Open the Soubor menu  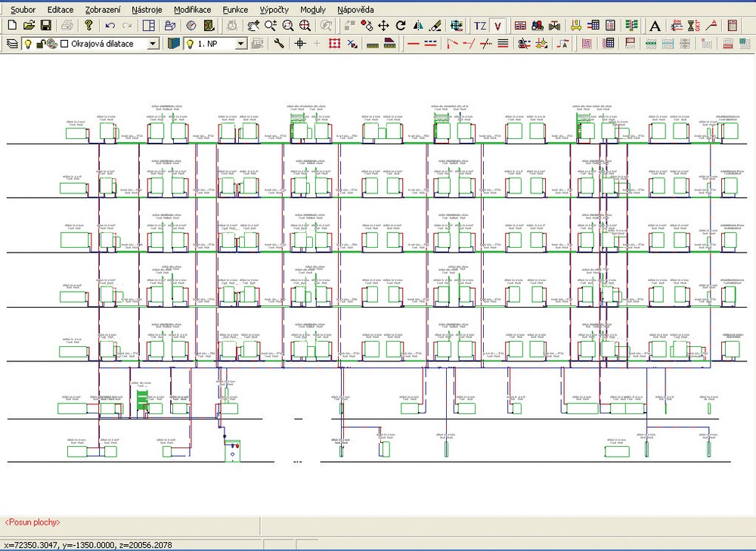coord(23,10)
